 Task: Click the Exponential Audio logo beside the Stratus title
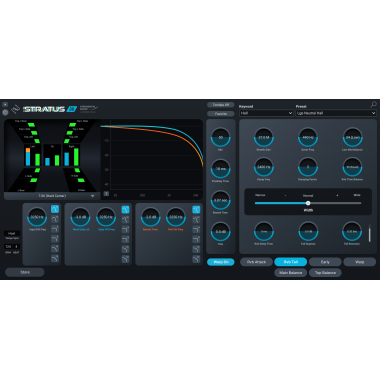click(89, 109)
